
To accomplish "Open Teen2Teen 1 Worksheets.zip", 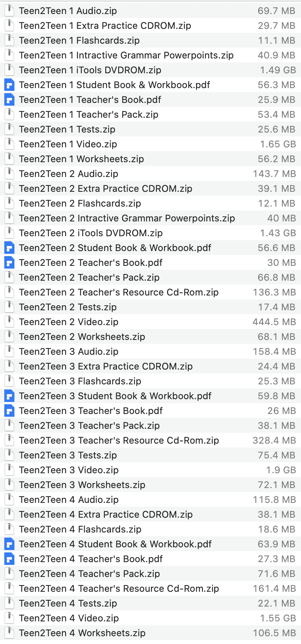I will pyautogui.click(x=78, y=159).
